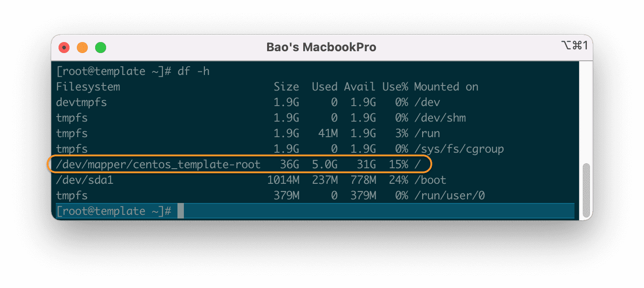This screenshot has width=644, height=288.
Task: Click the terminal vertical scrollbar thumb
Action: click(x=586, y=190)
